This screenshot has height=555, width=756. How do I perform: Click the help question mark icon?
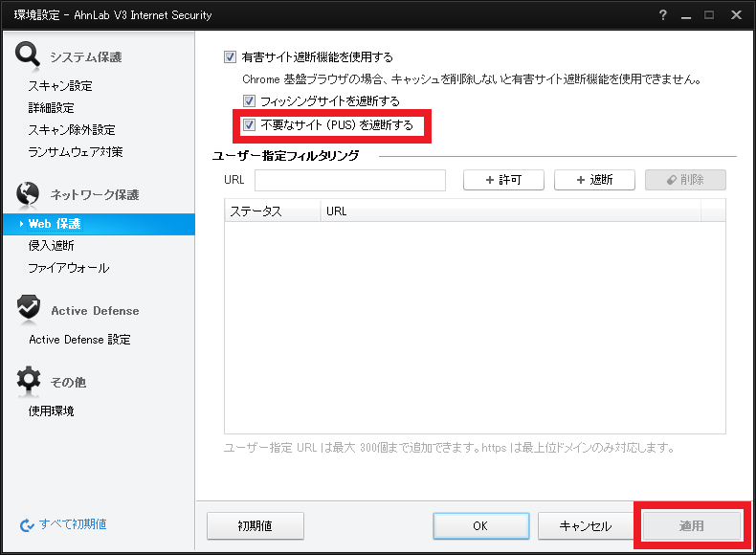(x=663, y=15)
